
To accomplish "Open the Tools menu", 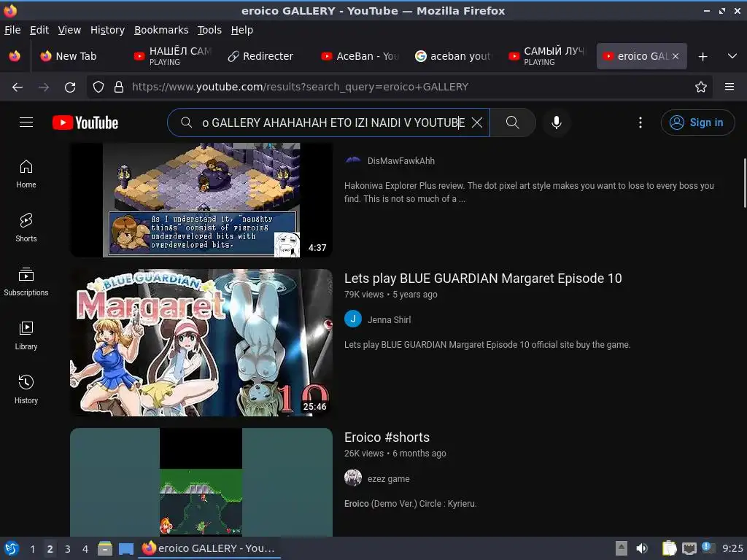I will (x=209, y=29).
